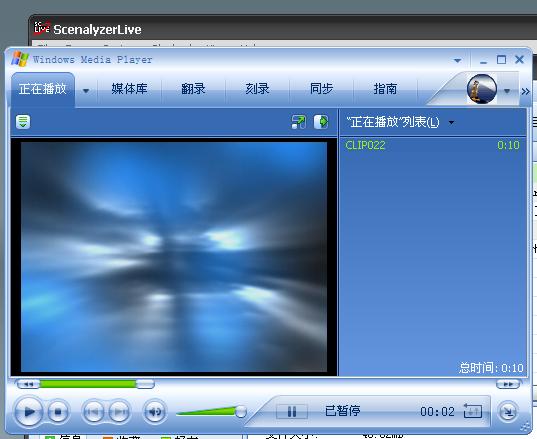This screenshot has height=439, width=537.
Task: Switch to skin mode using bottom-right icon
Action: coord(508,411)
